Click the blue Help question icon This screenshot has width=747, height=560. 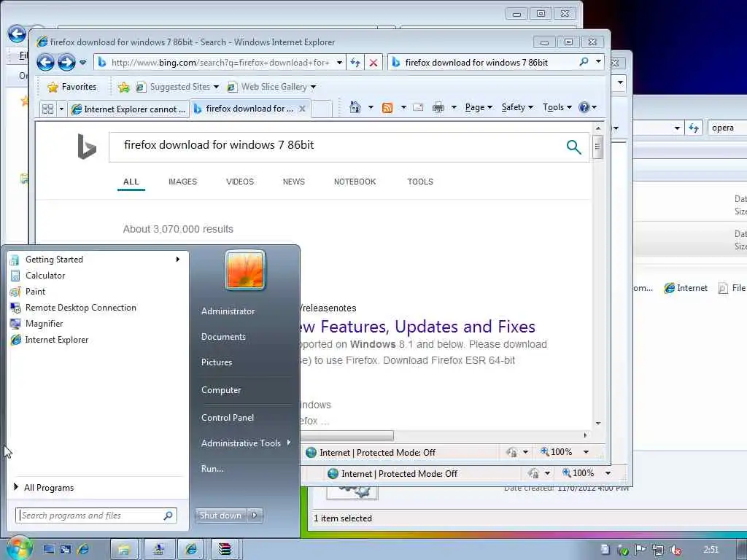click(x=584, y=107)
